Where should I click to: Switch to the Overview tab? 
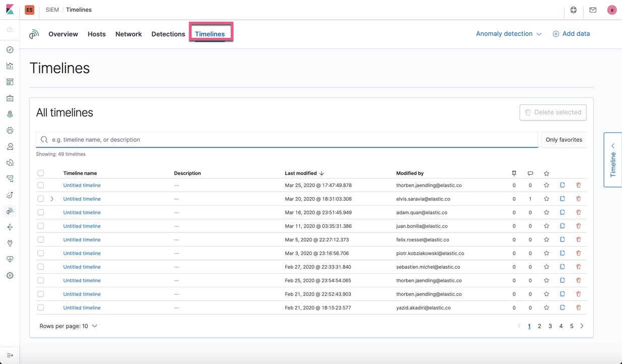click(x=63, y=34)
